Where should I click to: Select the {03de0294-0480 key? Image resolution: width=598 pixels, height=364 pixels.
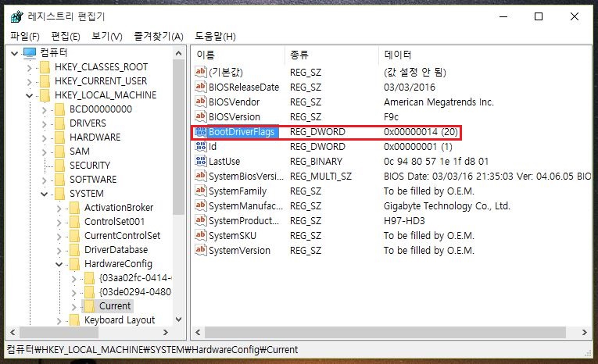[x=135, y=292]
